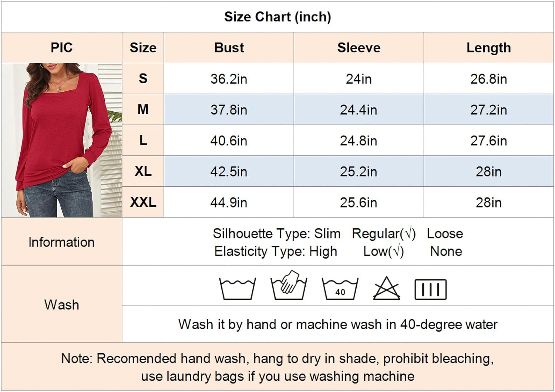The width and height of the screenshot is (555, 392).
Task: Select the Regular silhouette option
Action: click(x=384, y=234)
